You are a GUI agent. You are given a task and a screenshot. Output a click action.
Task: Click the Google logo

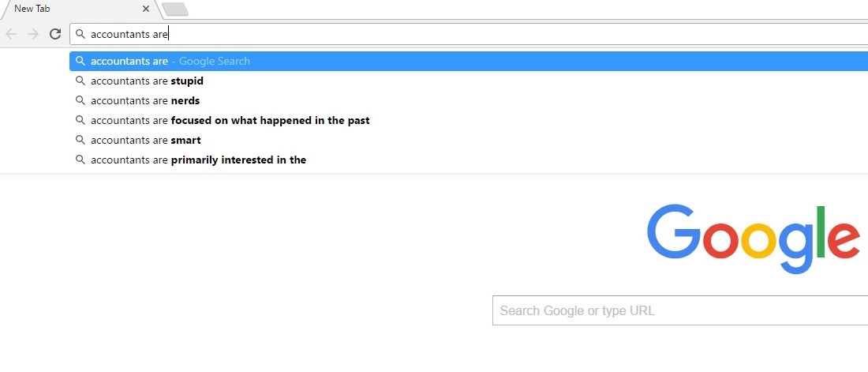point(754,239)
